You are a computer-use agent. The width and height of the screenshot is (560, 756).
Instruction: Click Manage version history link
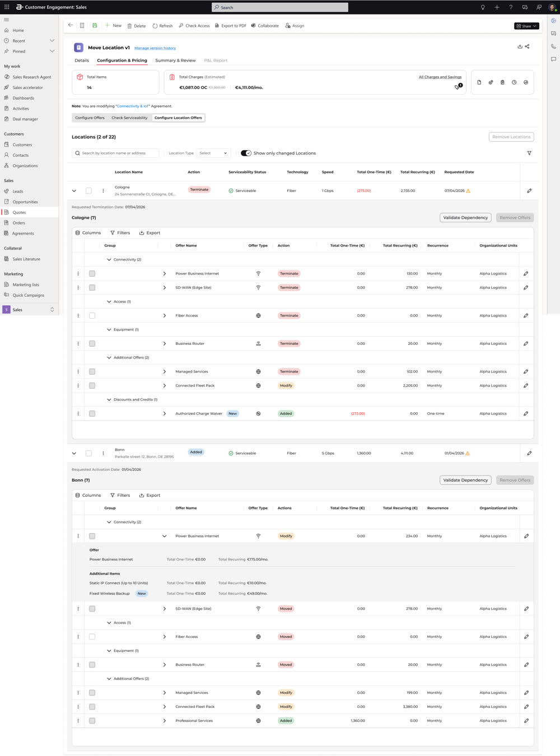point(155,48)
